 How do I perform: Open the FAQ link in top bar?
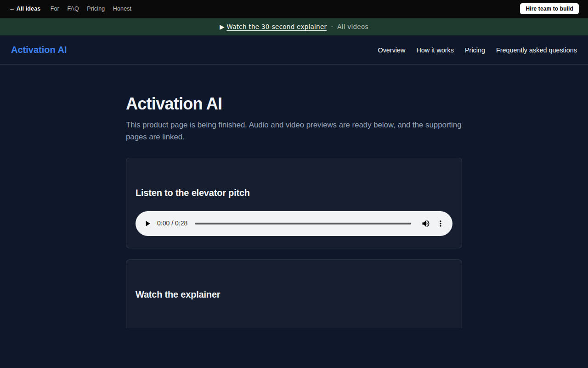[x=73, y=9]
